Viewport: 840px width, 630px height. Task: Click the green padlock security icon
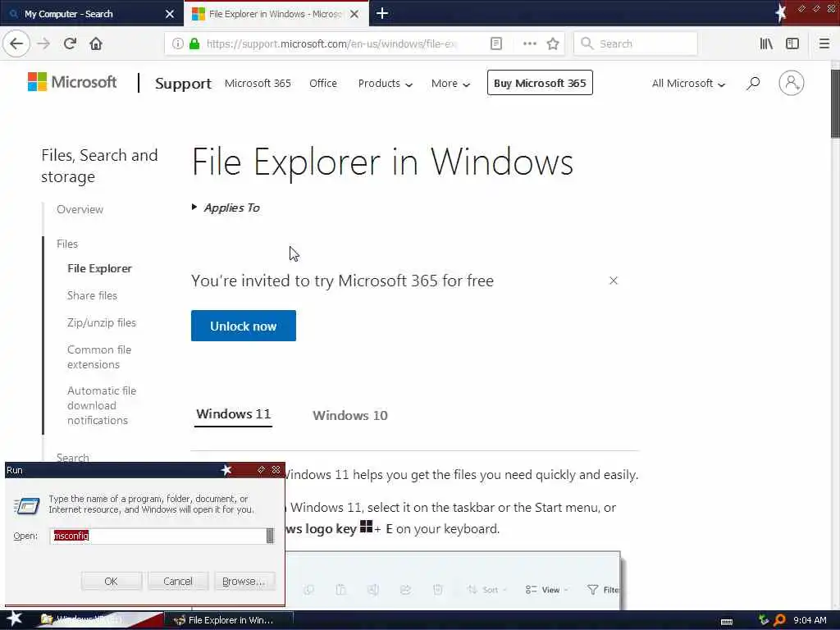pyautogui.click(x=194, y=43)
